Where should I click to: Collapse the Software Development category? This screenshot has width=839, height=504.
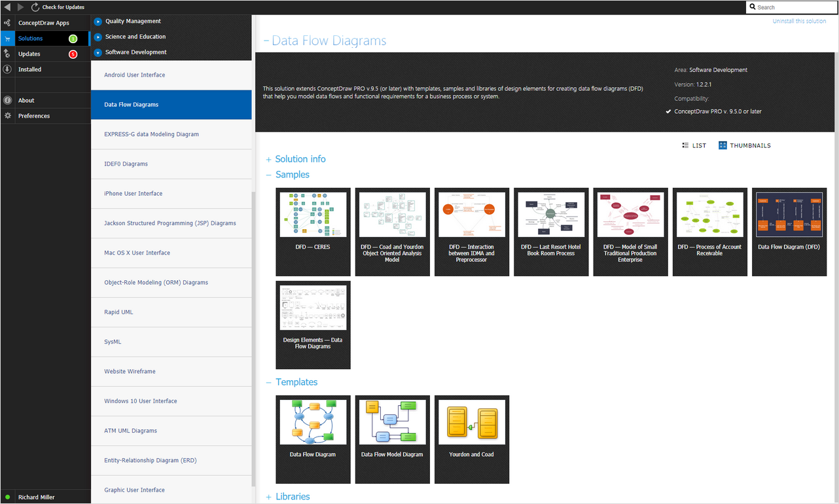(98, 52)
